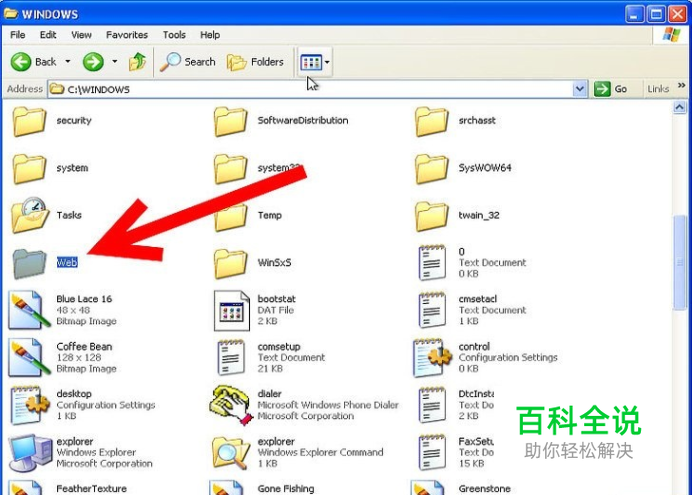This screenshot has width=692, height=495.
Task: Select the dialer phone icon
Action: tap(231, 405)
